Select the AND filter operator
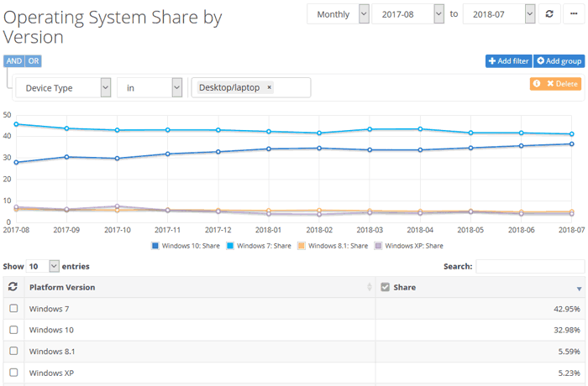Screen dimensions: 588x386 tap(14, 61)
